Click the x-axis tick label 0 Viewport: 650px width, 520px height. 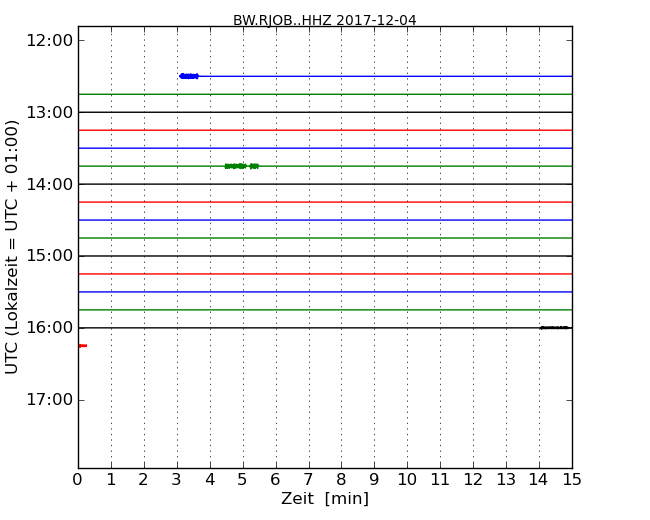coord(78,480)
